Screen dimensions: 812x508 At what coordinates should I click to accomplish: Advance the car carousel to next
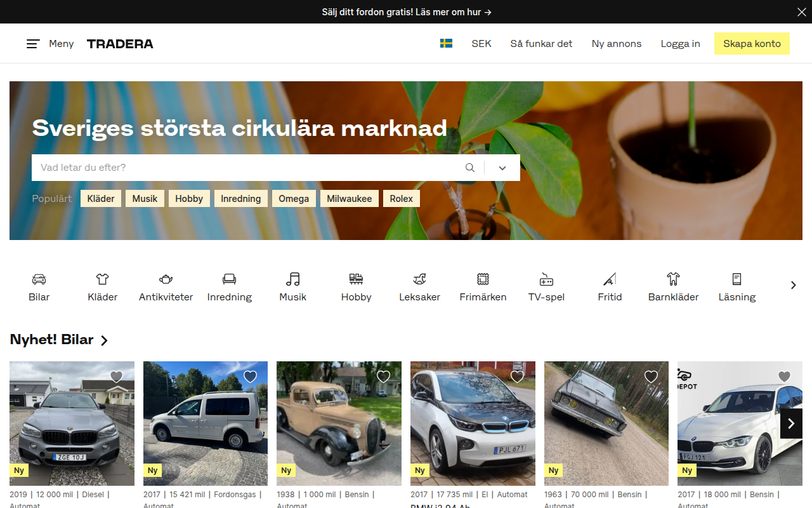pos(791,424)
